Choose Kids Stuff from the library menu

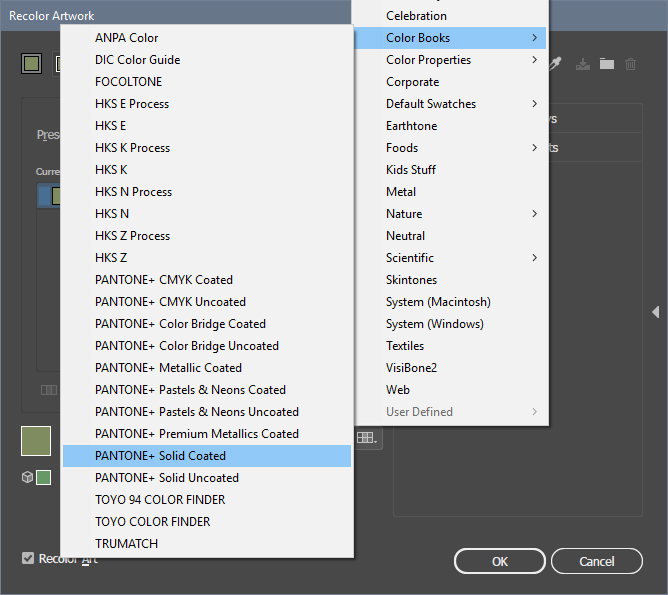coord(452,170)
